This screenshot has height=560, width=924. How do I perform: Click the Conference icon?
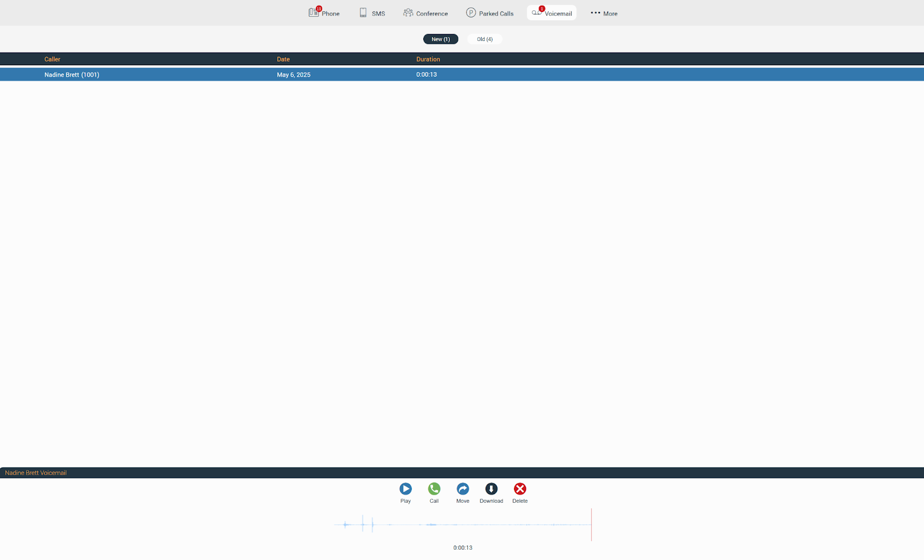tap(408, 12)
